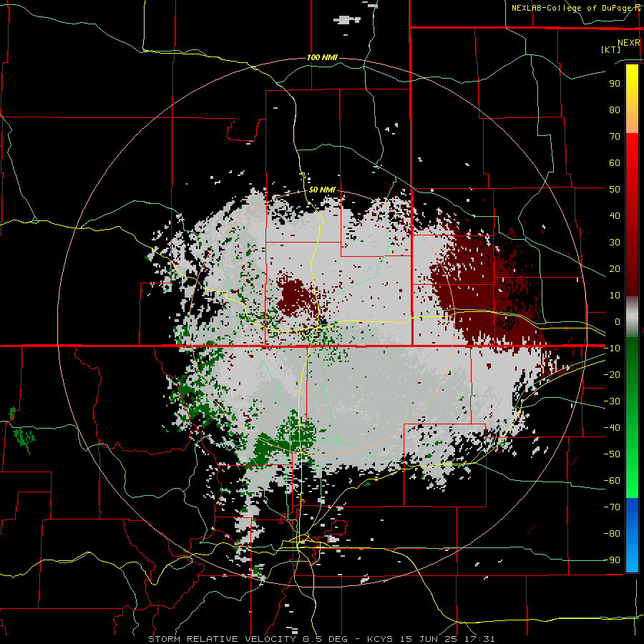Viewport: 644px width, 644px height.
Task: Click the dark green color bar segment near -20
Action: [632, 366]
